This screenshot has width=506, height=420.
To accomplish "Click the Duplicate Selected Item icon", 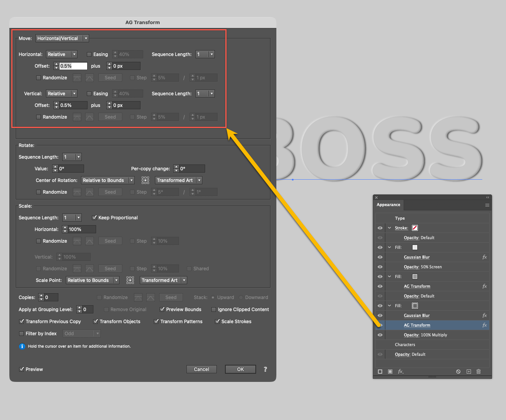I will coord(469,372).
